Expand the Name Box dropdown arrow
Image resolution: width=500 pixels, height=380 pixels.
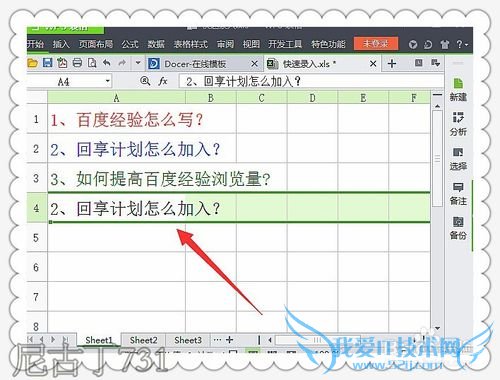[x=107, y=81]
